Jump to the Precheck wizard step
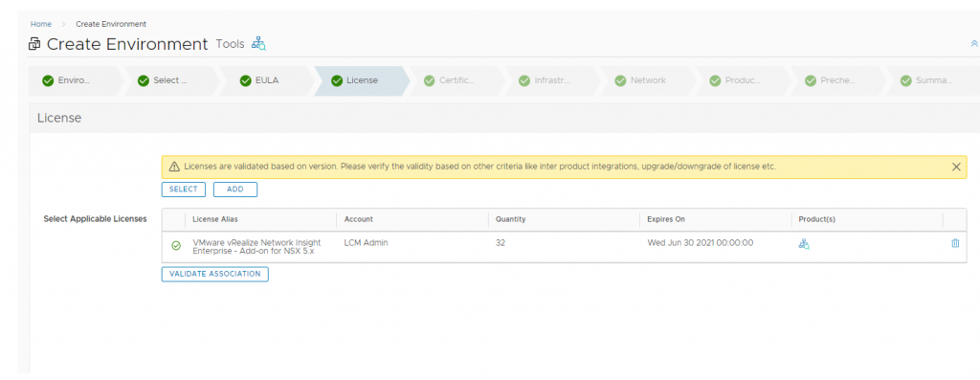Viewport: 980px width, 380px height. (x=837, y=80)
